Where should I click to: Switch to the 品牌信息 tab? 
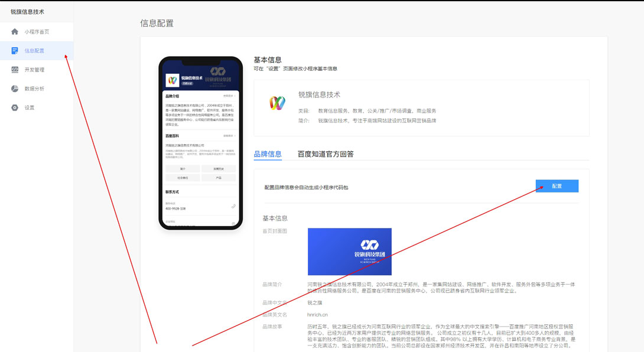coord(267,154)
